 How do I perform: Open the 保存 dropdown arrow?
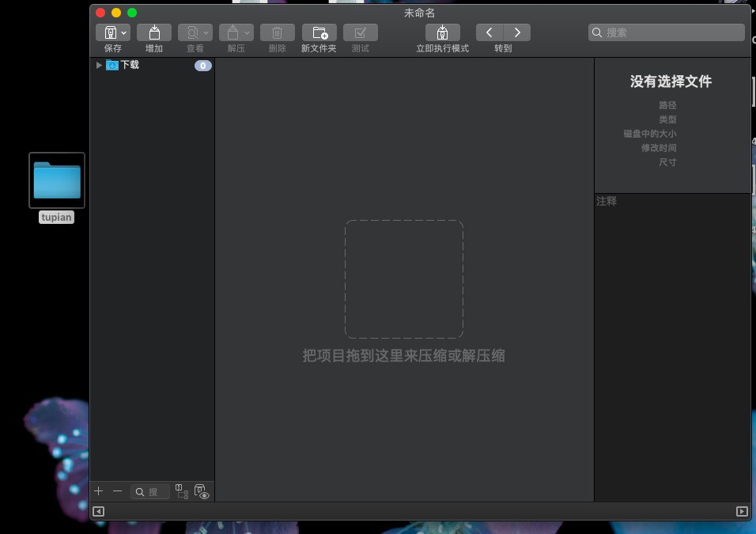click(x=124, y=32)
